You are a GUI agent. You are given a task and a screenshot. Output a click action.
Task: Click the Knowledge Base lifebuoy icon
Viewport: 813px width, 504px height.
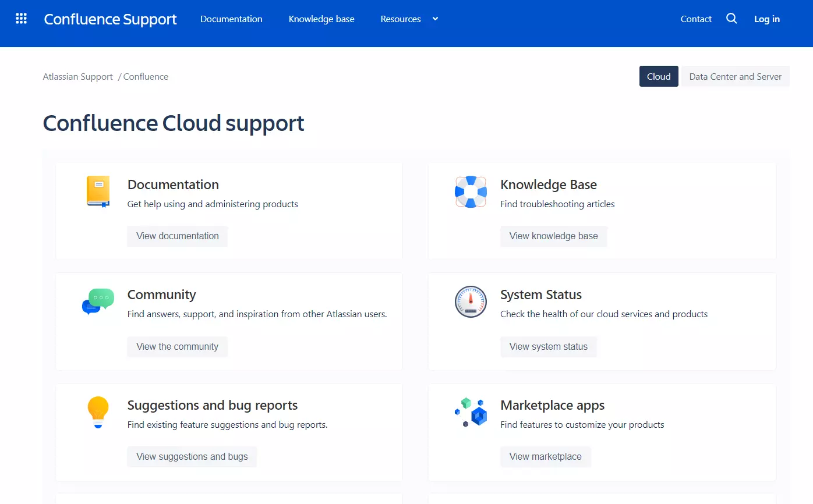coord(471,191)
